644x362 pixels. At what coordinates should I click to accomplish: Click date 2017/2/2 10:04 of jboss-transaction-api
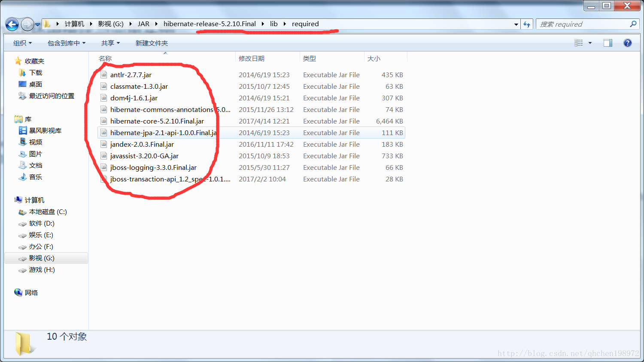tap(262, 179)
